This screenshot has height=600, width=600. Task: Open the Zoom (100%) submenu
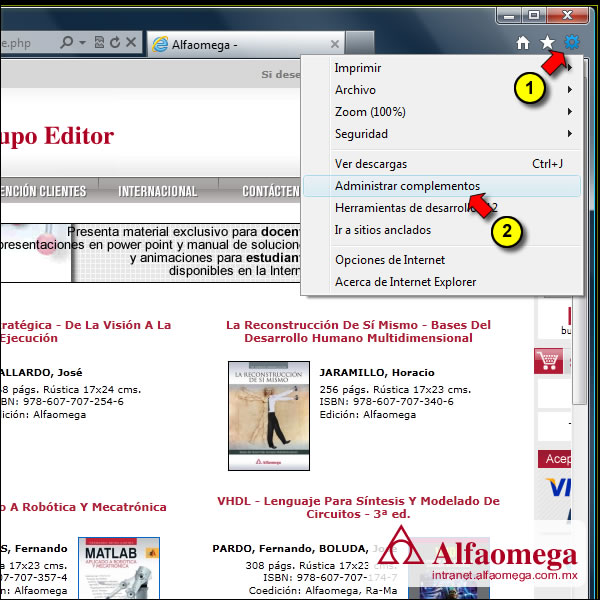tap(442, 112)
